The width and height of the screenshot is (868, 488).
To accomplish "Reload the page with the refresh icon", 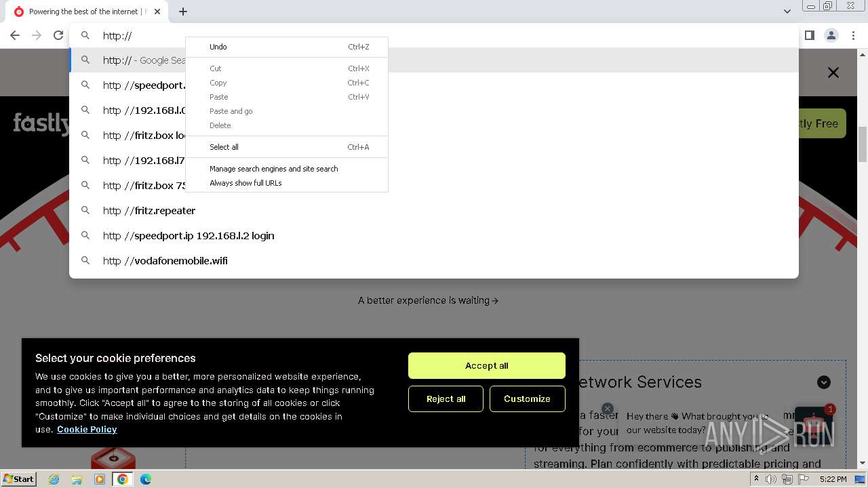I will point(58,35).
